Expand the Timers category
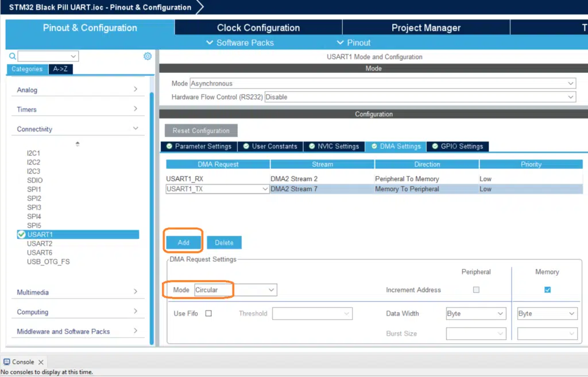This screenshot has width=588, height=377. [x=78, y=110]
